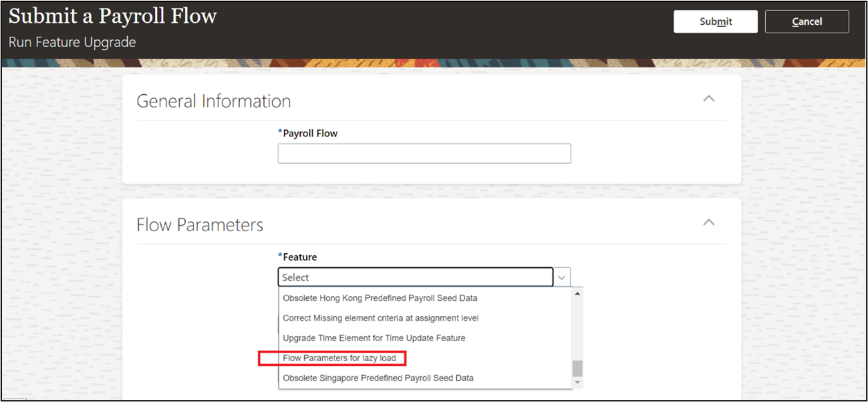Select Correct Missing element criteria option

[381, 318]
